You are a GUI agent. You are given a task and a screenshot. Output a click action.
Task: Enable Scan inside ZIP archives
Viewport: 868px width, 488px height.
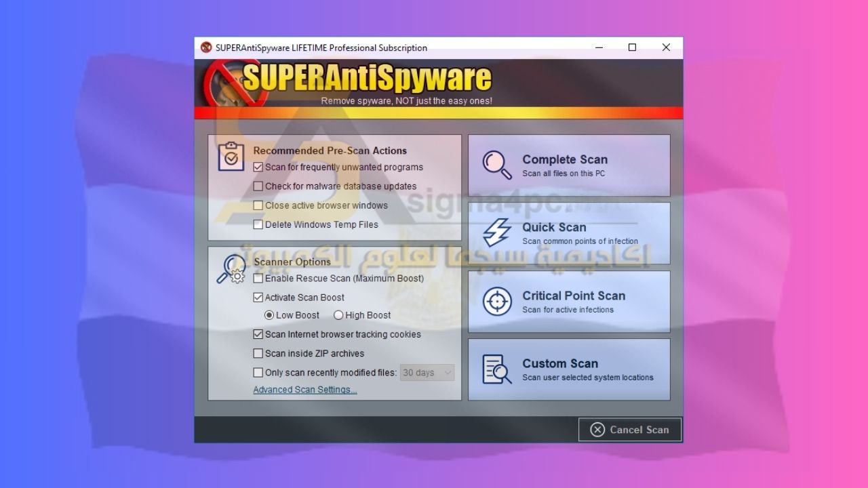(258, 353)
